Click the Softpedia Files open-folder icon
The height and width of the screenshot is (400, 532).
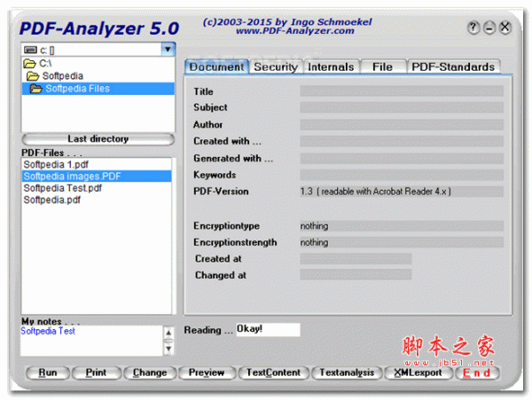coord(36,89)
